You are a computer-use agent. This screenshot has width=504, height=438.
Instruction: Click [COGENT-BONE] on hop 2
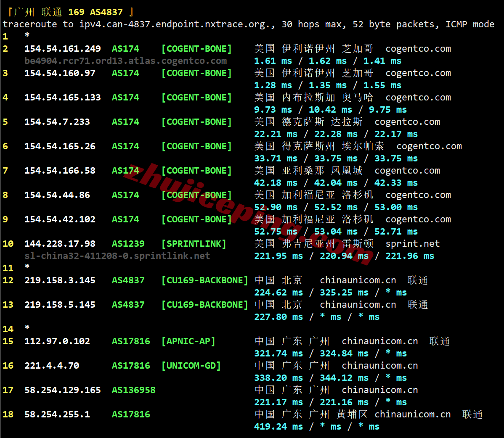[x=196, y=49]
